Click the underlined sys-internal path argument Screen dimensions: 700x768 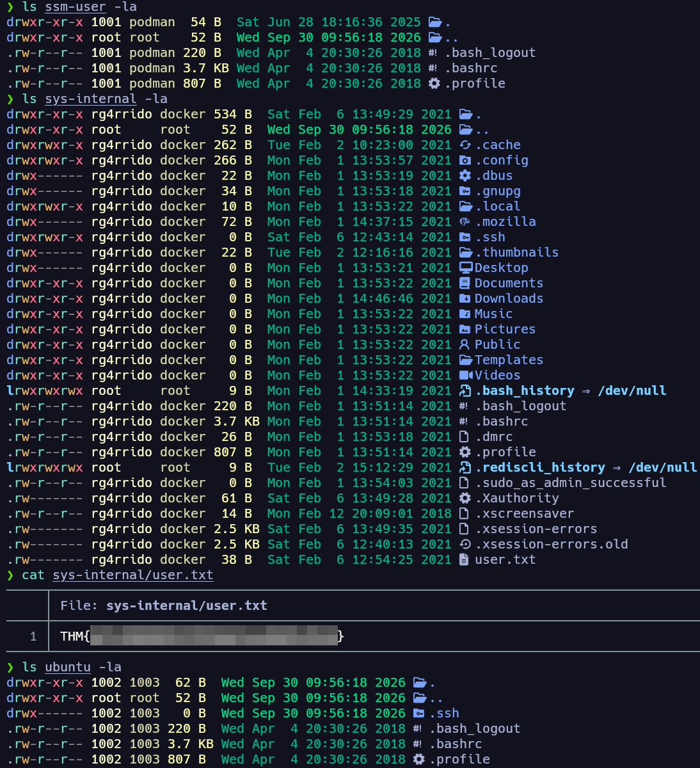tap(91, 99)
